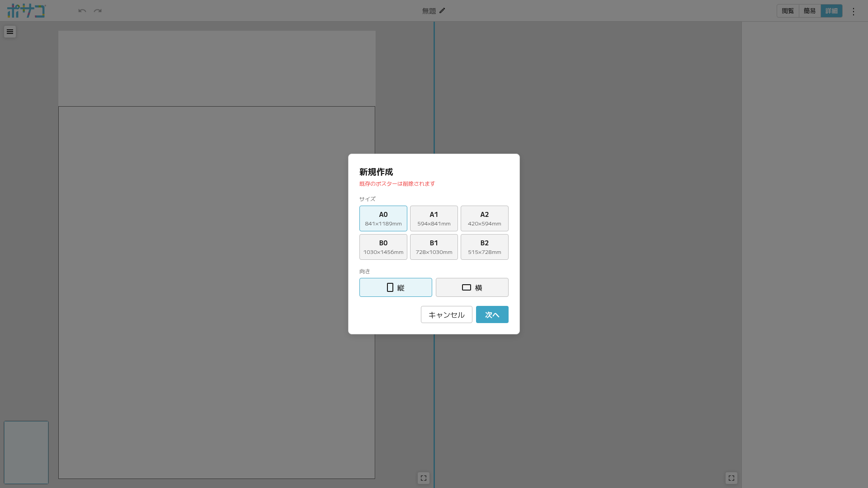
Task: Click the redo arrow icon
Action: pos(98,11)
